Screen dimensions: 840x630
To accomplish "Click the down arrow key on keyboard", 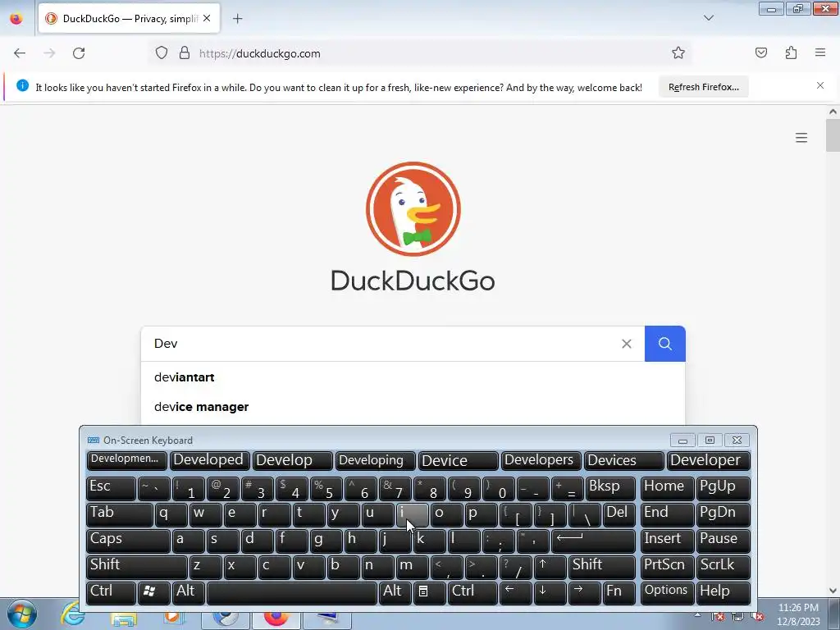I will (549, 592).
